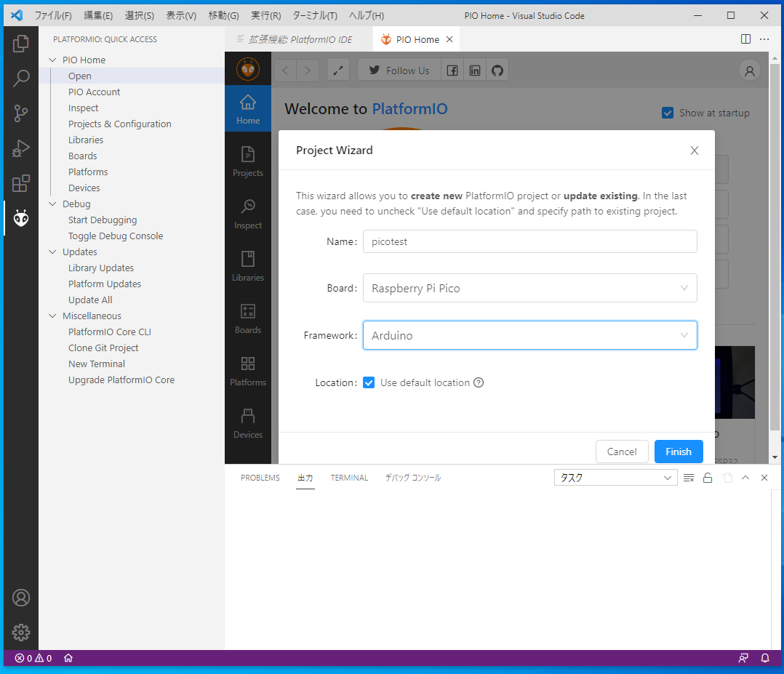Click the Facebook icon in toolbar
This screenshot has width=784, height=674.
(x=452, y=71)
